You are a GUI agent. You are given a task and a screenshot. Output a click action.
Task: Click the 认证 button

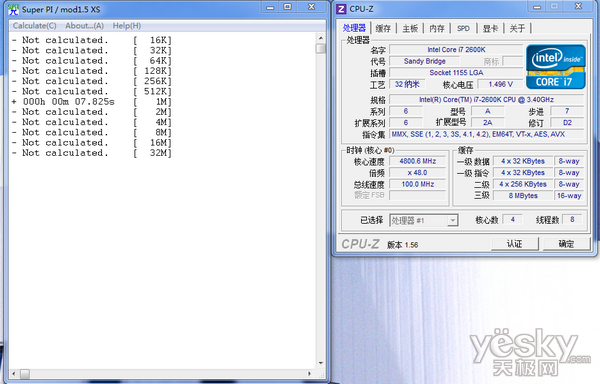tap(514, 244)
